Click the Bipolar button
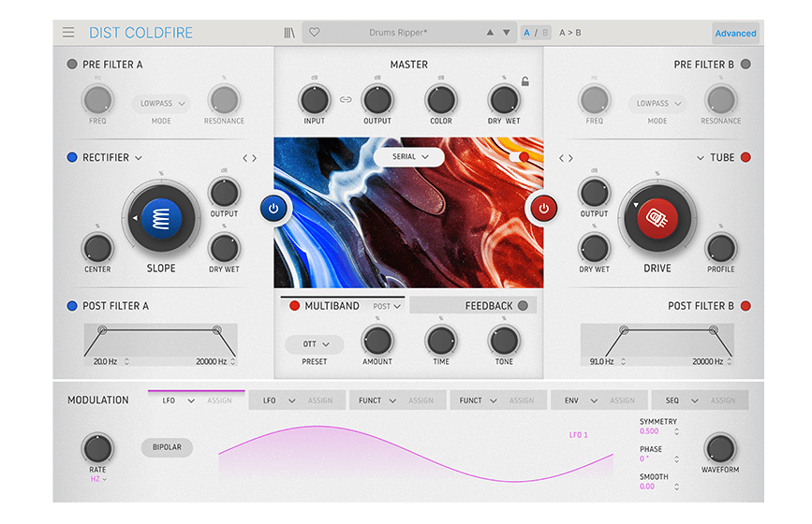This screenshot has height=524, width=812. 167,447
